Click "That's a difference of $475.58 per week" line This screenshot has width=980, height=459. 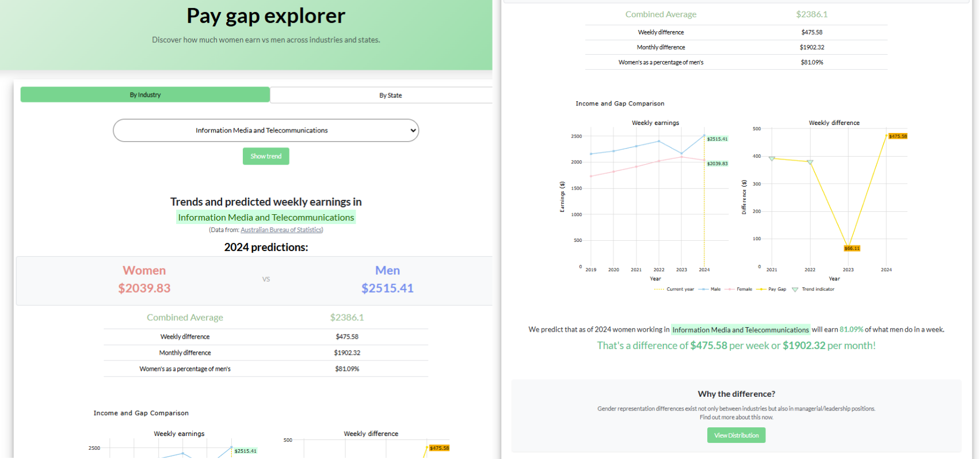pyautogui.click(x=736, y=346)
